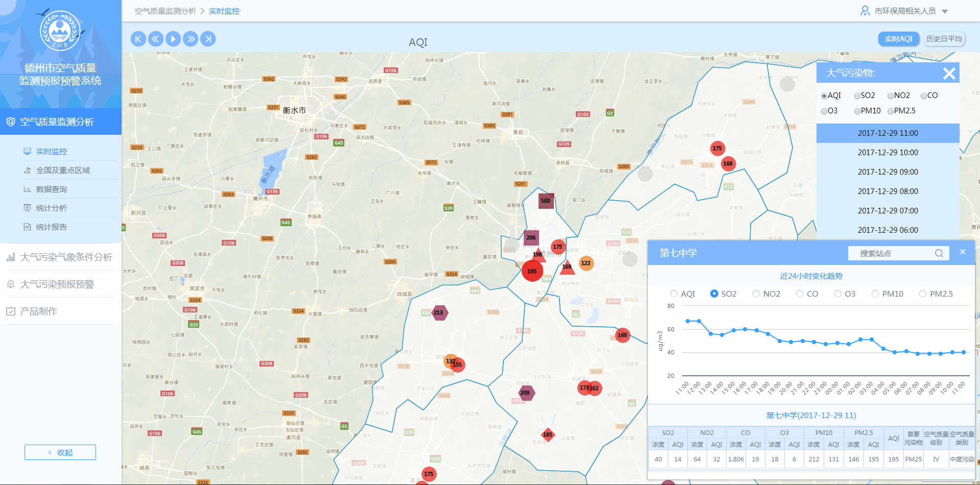980x485 pixels.
Task: Click the fast-forward double-arrow button
Action: pos(191,39)
